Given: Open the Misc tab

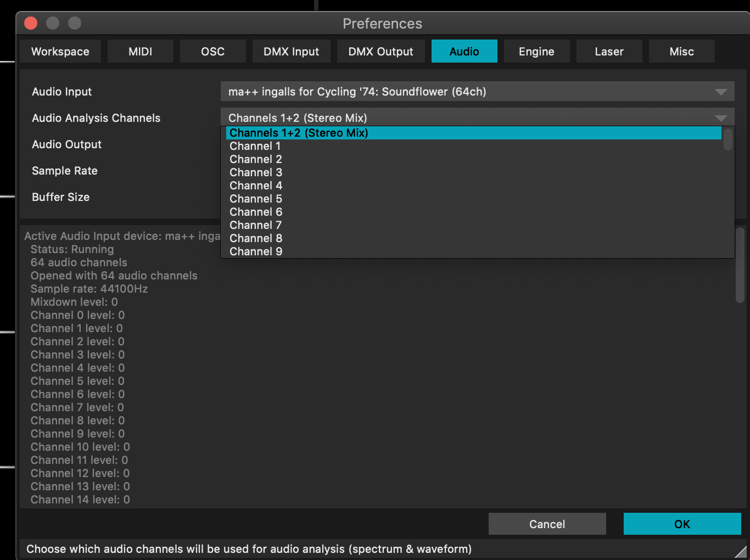Looking at the screenshot, I should pyautogui.click(x=681, y=51).
